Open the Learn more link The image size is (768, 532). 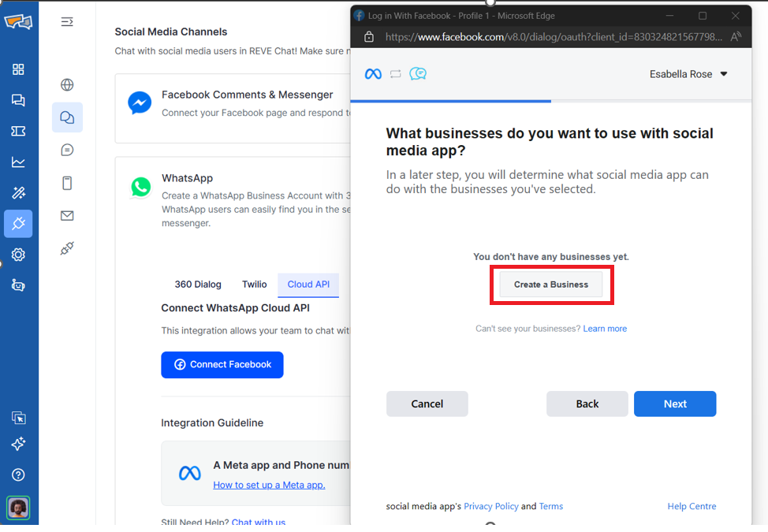coord(605,329)
